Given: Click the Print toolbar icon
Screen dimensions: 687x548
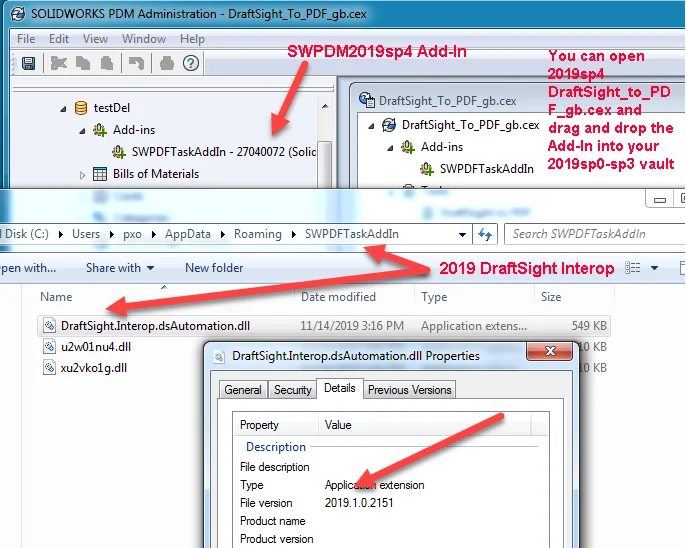Looking at the screenshot, I should (166, 64).
